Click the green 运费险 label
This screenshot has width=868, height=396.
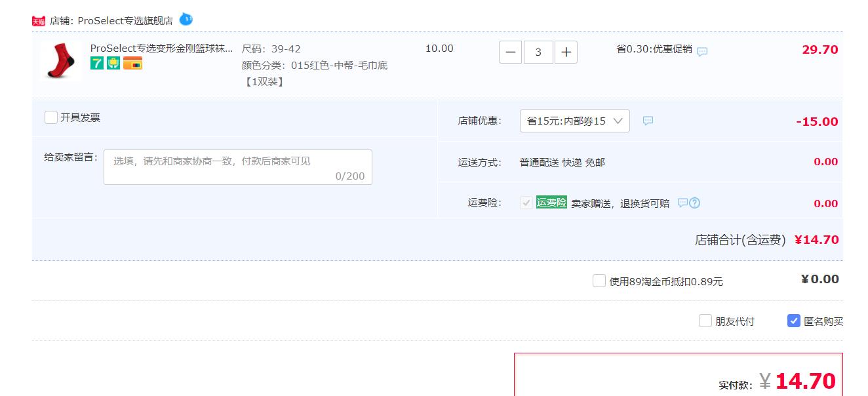coord(551,203)
